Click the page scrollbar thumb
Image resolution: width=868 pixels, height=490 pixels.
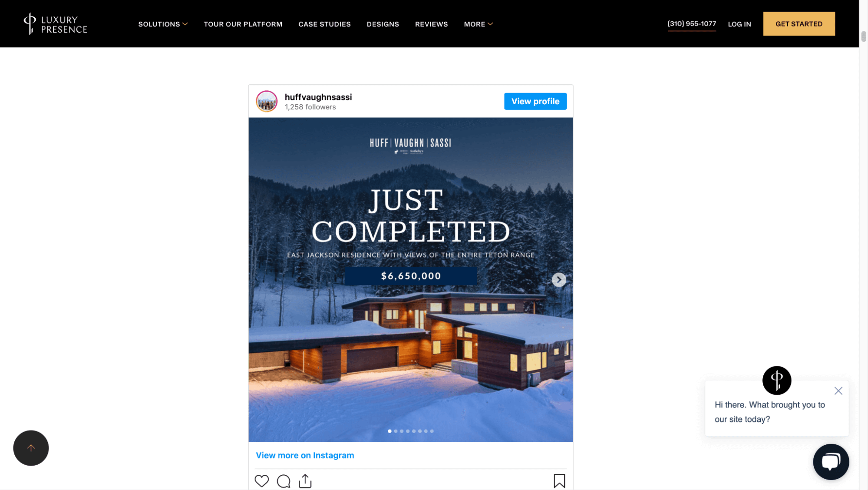click(864, 36)
